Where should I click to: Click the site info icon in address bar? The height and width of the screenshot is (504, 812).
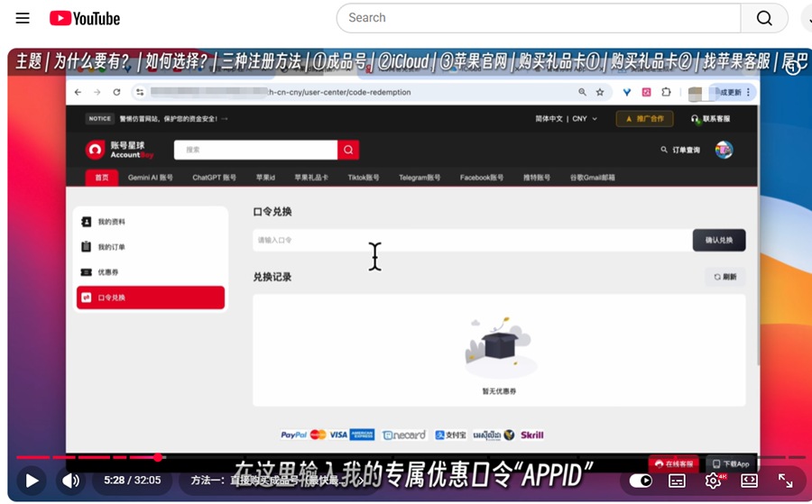point(139,92)
